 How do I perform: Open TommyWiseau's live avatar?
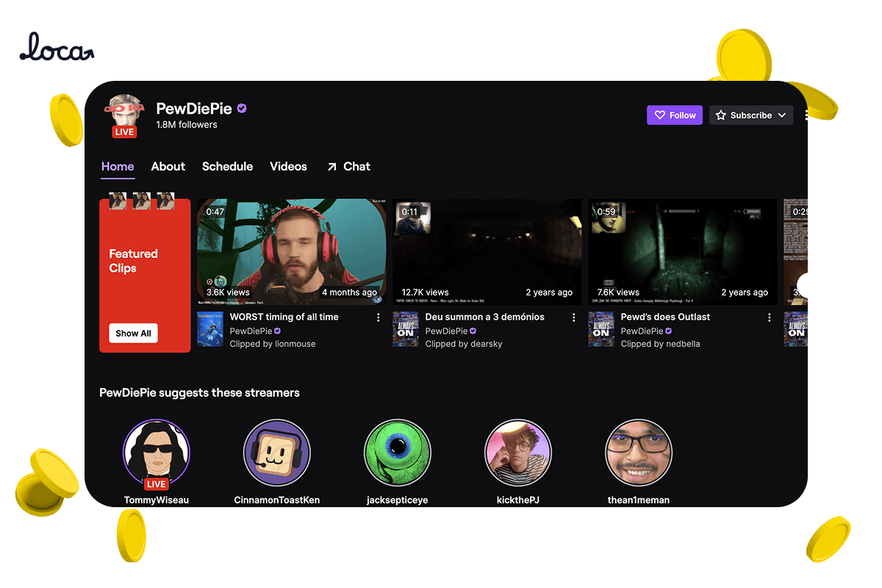tap(156, 453)
